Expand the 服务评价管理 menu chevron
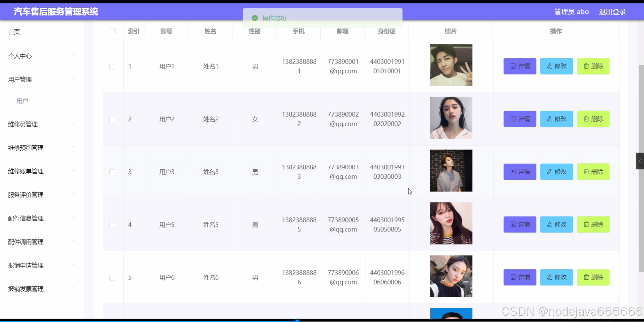This screenshot has height=322, width=644. pyautogui.click(x=73, y=194)
